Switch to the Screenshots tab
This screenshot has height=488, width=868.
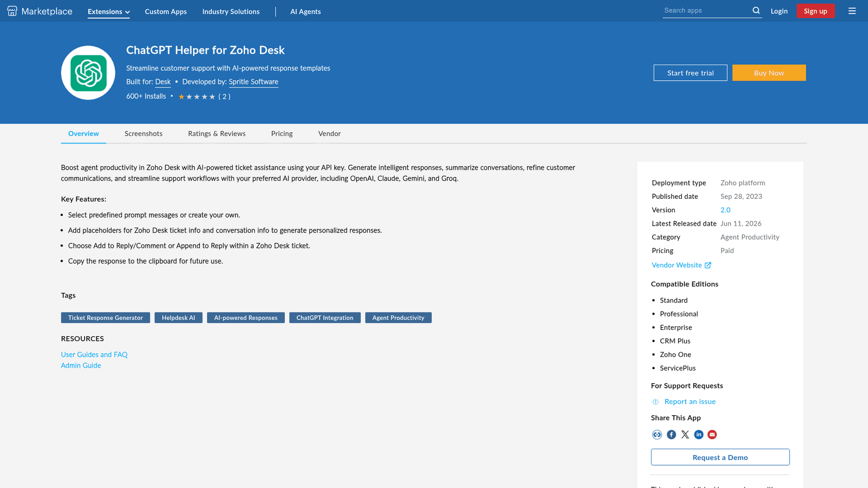point(144,134)
